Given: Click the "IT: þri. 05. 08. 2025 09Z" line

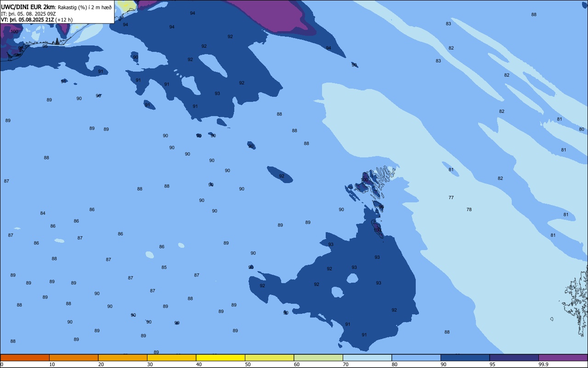Looking at the screenshot, I should pyautogui.click(x=28, y=14).
